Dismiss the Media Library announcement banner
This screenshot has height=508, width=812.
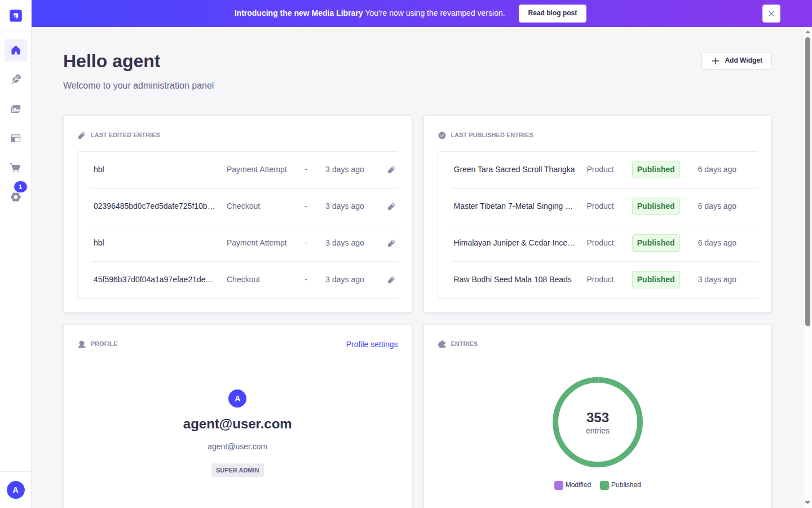[x=771, y=14]
